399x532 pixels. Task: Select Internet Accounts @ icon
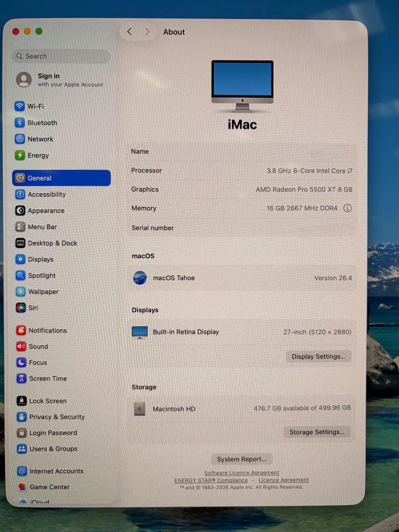point(22,471)
